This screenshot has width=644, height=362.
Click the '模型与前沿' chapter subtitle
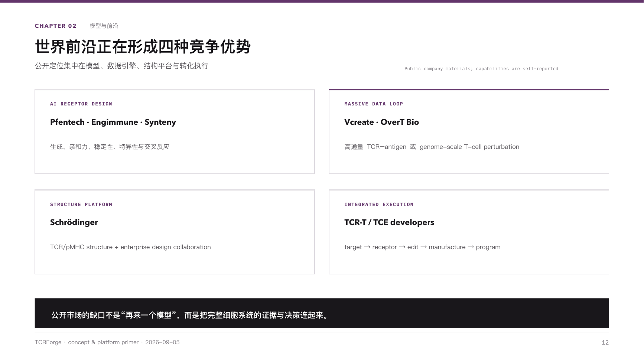point(104,26)
